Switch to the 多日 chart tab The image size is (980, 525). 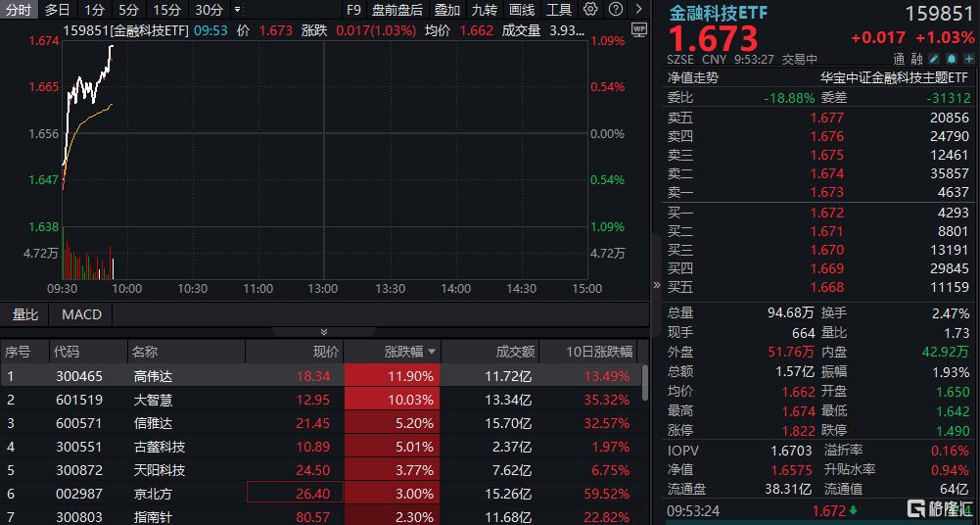(58, 10)
